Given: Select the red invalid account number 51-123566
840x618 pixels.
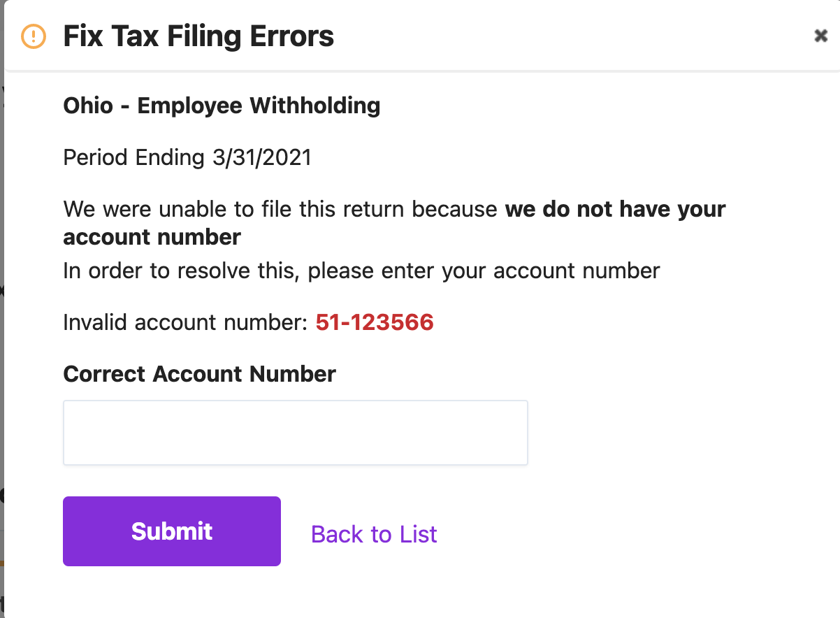Looking at the screenshot, I should pos(375,322).
